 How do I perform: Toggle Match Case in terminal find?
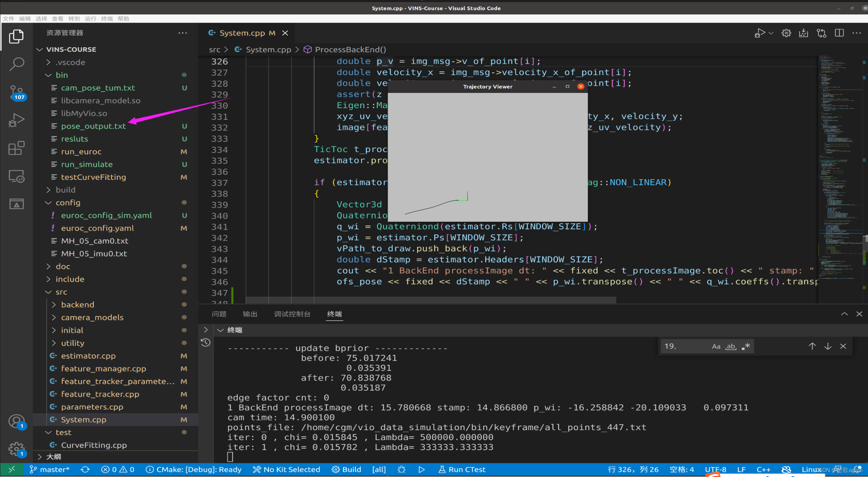716,346
